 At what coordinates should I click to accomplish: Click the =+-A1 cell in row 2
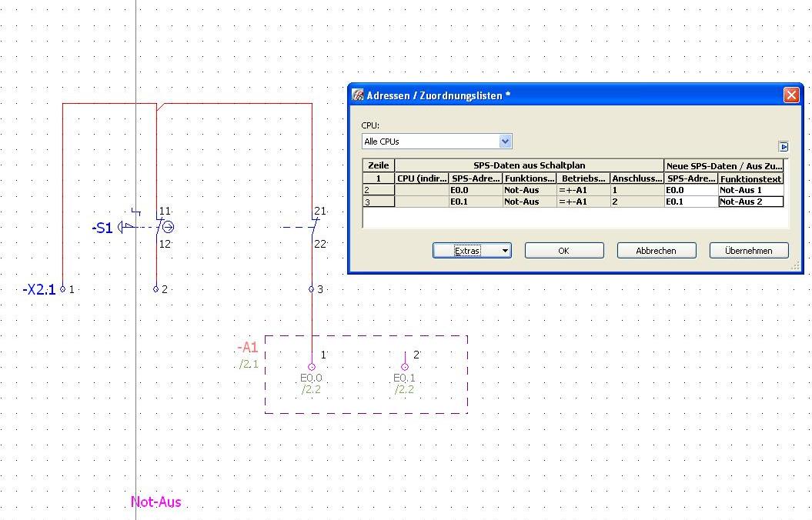(583, 190)
